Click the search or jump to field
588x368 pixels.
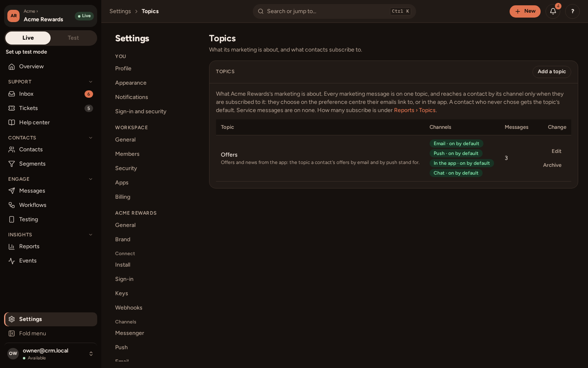coord(334,11)
